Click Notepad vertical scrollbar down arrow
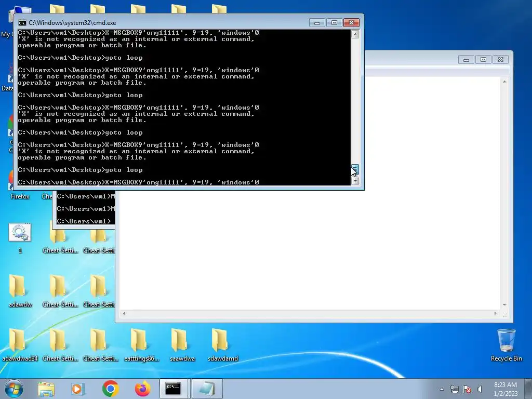 504,305
